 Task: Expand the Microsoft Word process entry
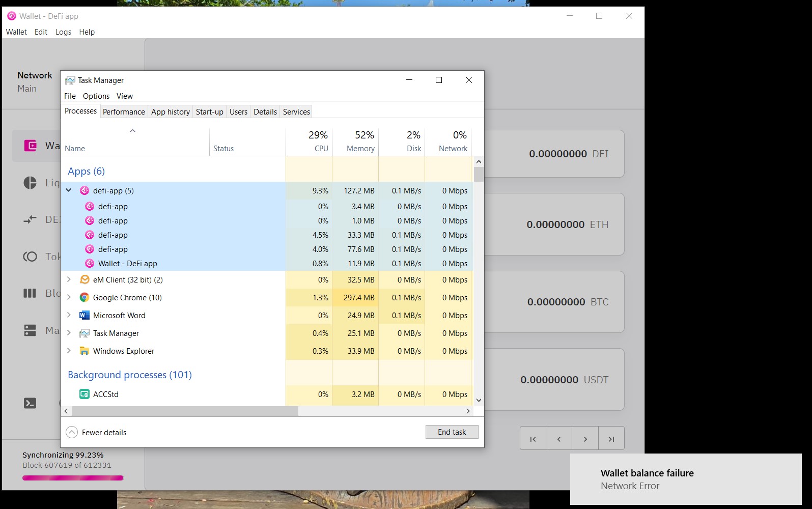[x=69, y=315]
